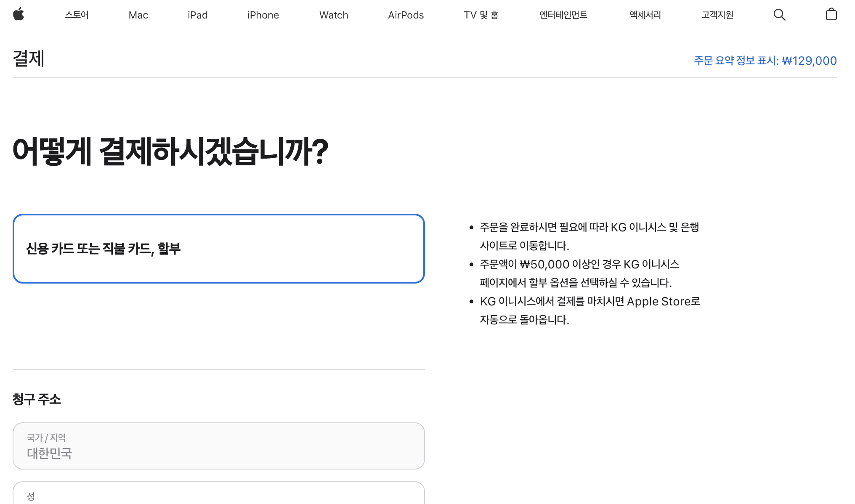Browse the AirPods page
The height and width of the screenshot is (504, 855).
tap(405, 15)
